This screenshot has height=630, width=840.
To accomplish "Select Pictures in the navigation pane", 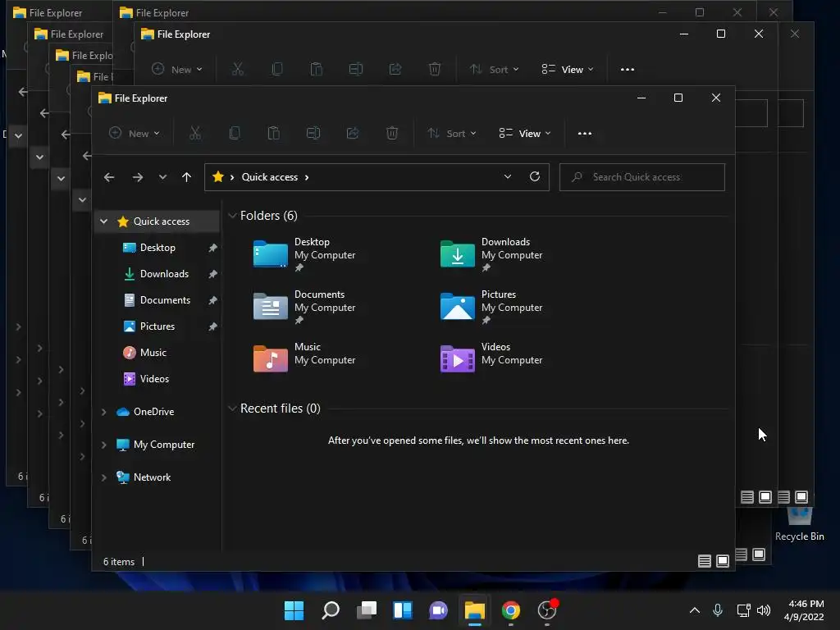I will [x=157, y=326].
